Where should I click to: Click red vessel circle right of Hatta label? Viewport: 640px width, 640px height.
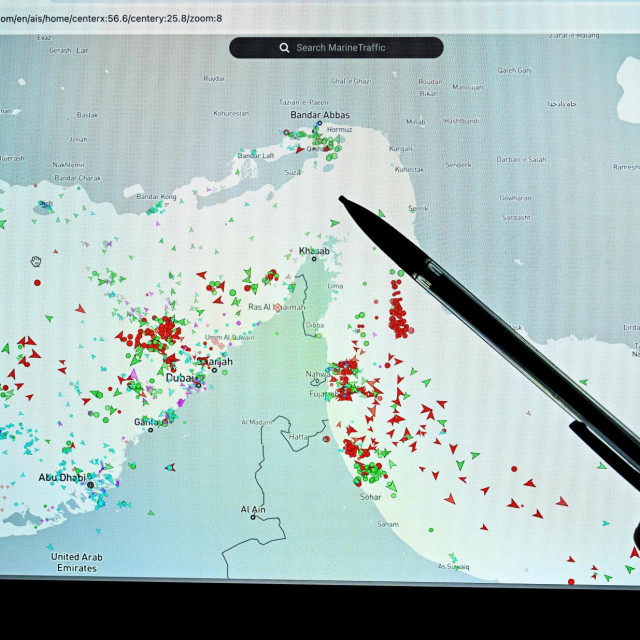pos(326,439)
